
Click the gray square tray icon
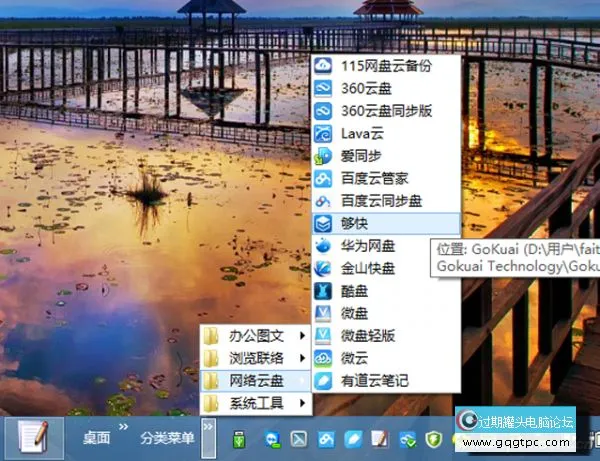[299, 440]
